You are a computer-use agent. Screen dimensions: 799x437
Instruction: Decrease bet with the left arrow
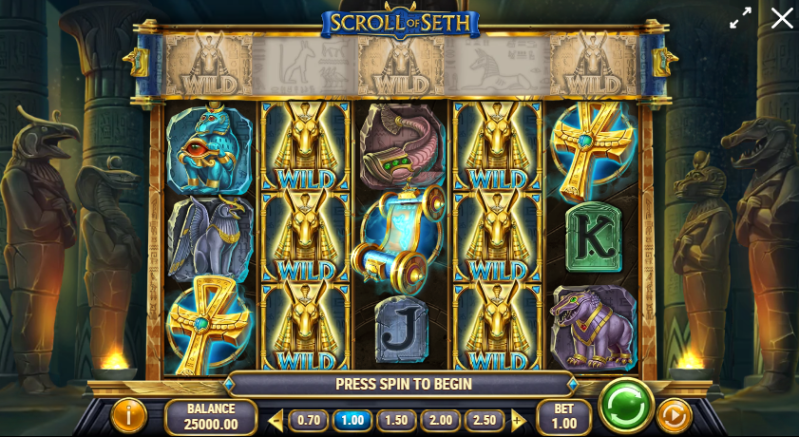276,420
